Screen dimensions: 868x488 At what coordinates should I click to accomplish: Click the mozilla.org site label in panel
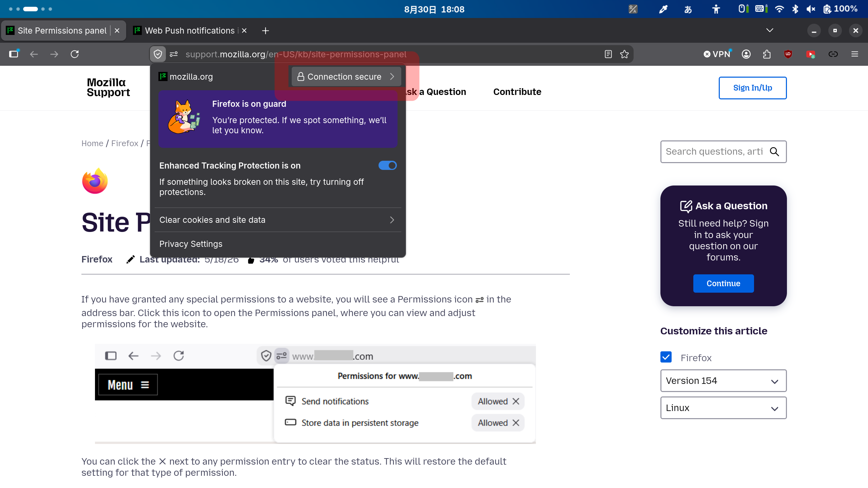coord(186,77)
